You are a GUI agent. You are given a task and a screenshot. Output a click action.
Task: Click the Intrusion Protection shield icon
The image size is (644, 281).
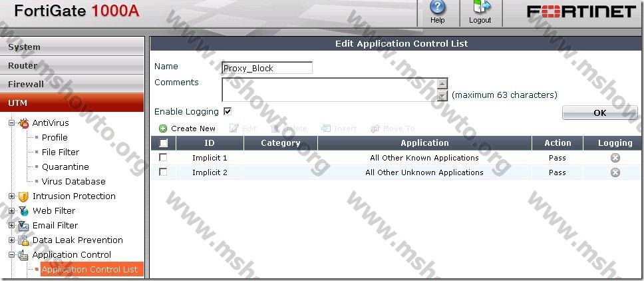[x=23, y=196]
